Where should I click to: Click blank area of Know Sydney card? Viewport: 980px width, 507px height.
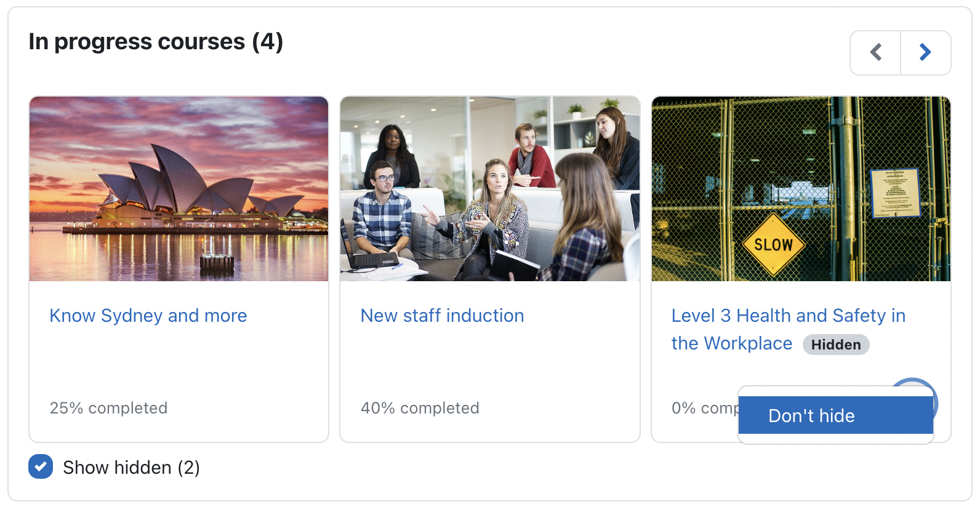[179, 366]
